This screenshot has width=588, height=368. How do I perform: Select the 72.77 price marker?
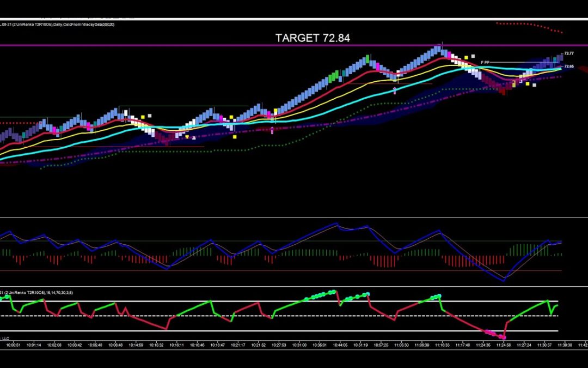click(x=568, y=54)
